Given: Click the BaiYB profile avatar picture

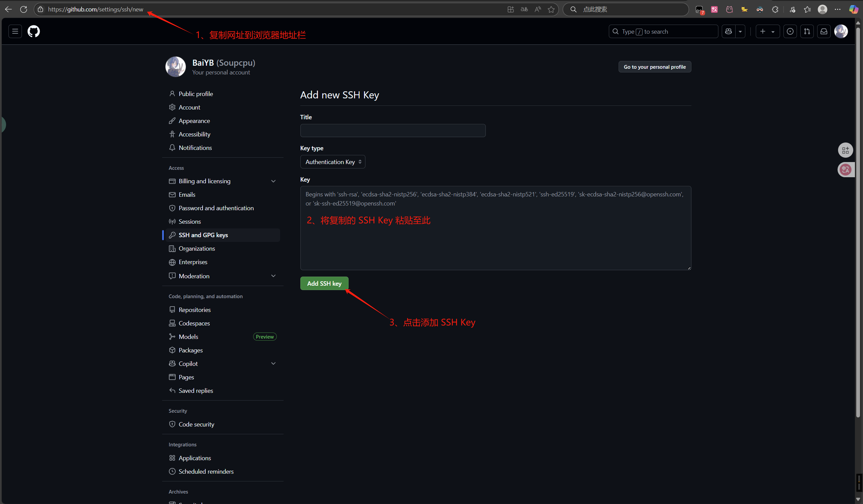Looking at the screenshot, I should pyautogui.click(x=176, y=67).
